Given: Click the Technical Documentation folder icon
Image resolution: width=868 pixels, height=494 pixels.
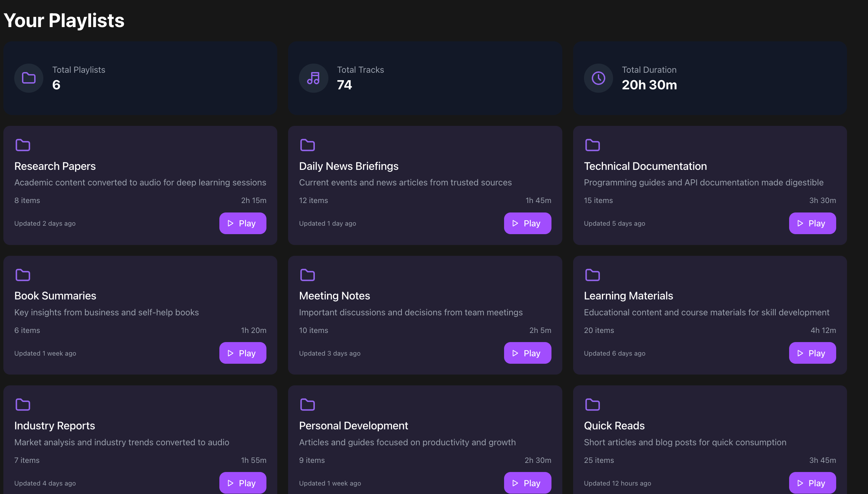Looking at the screenshot, I should pyautogui.click(x=592, y=145).
